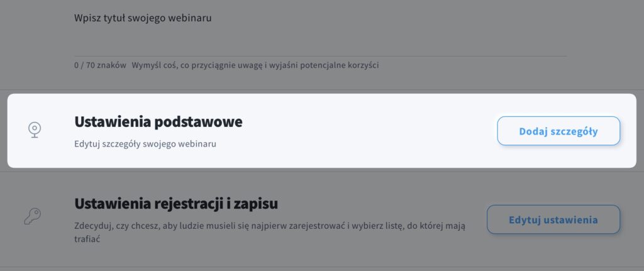Click the word zapisu in the registration heading
644x271 pixels.
[x=257, y=204]
